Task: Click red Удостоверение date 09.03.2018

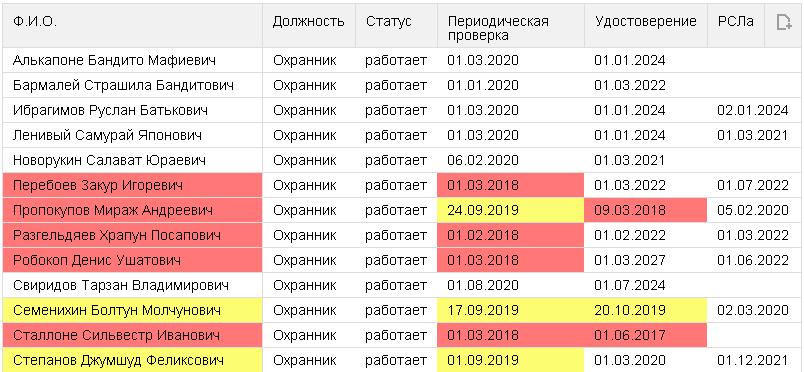Action: (x=646, y=210)
